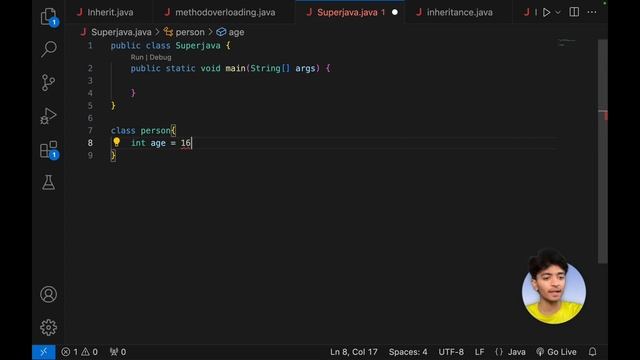
Task: Open the Explorer view in activity bar
Action: pyautogui.click(x=49, y=17)
